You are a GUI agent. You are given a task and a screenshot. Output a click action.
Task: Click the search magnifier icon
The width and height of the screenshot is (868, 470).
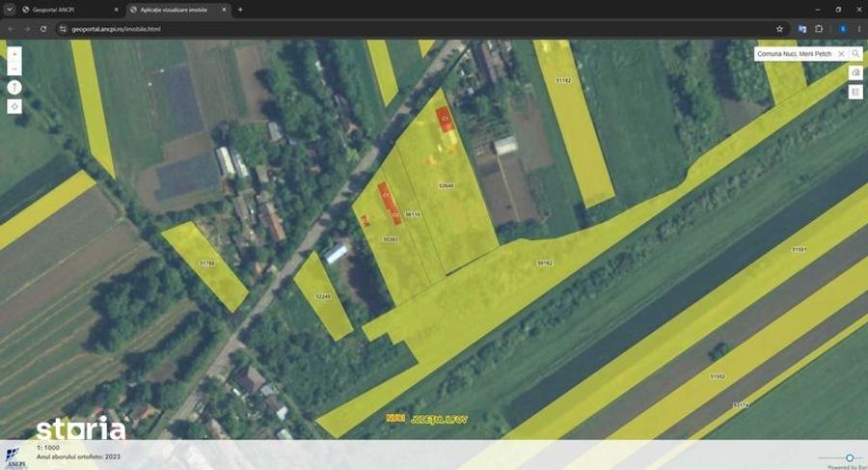pyautogui.click(x=855, y=54)
